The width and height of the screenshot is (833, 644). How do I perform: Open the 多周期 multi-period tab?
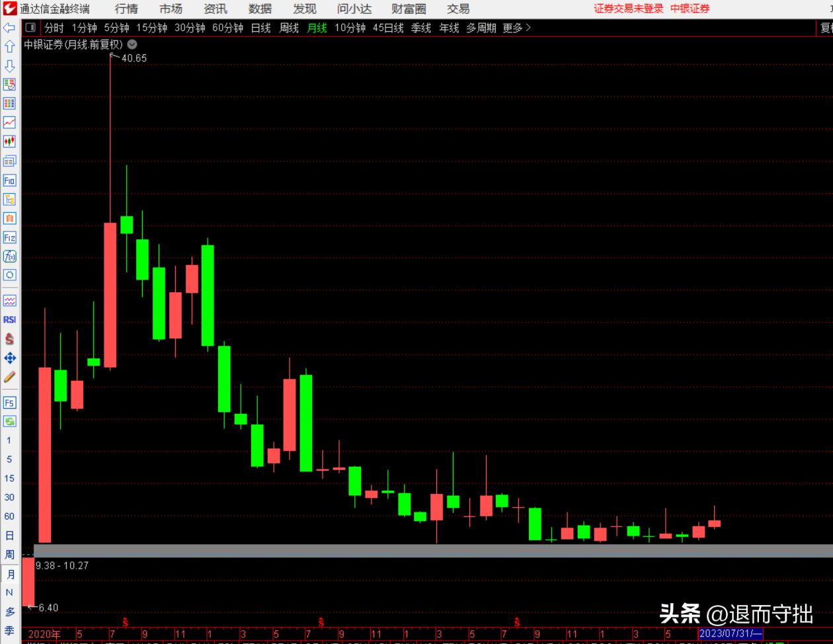click(x=481, y=28)
